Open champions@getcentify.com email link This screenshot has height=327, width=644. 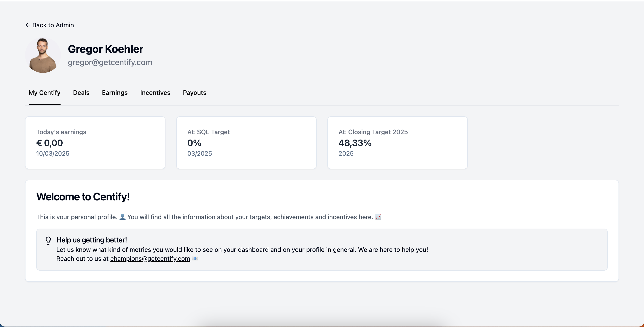click(x=150, y=259)
